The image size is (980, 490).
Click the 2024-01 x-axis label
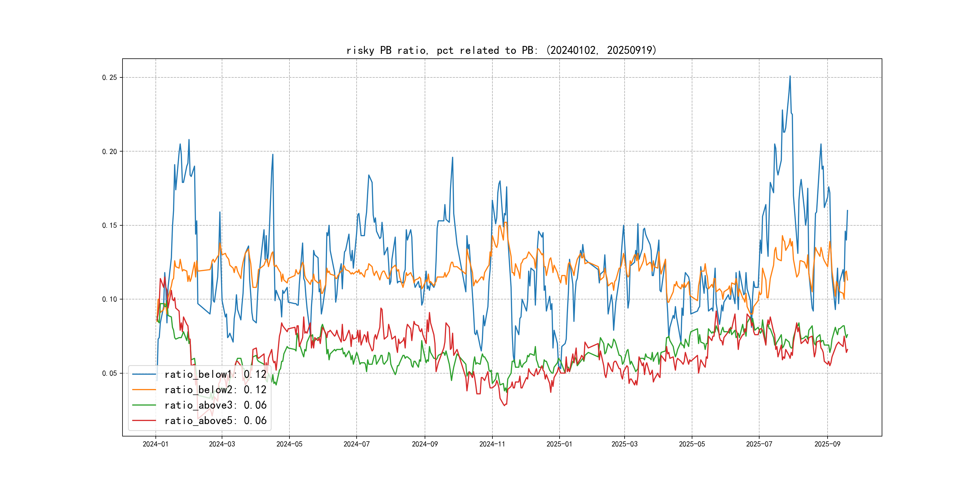point(155,444)
